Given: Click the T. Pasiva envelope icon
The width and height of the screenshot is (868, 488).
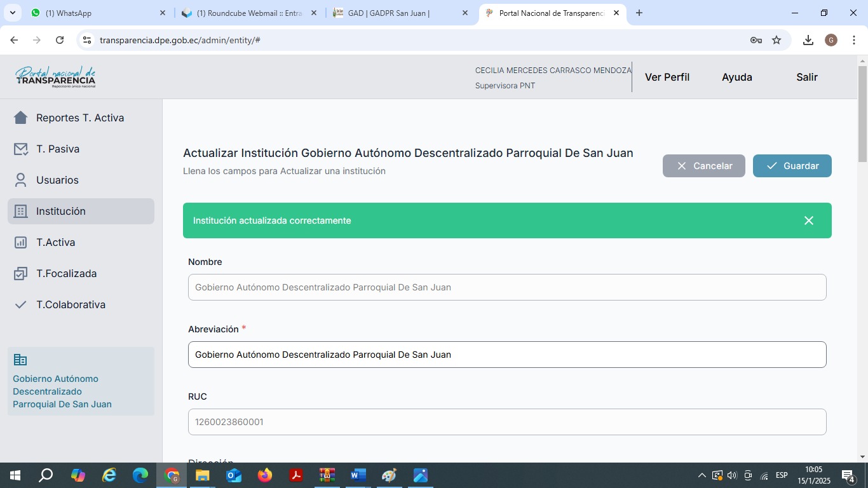Looking at the screenshot, I should [x=21, y=149].
